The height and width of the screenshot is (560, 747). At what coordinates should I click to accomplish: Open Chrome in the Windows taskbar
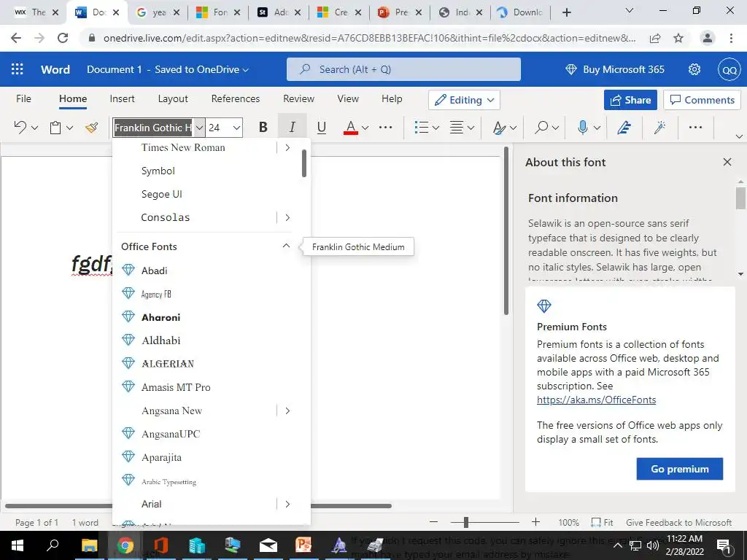coord(125,545)
